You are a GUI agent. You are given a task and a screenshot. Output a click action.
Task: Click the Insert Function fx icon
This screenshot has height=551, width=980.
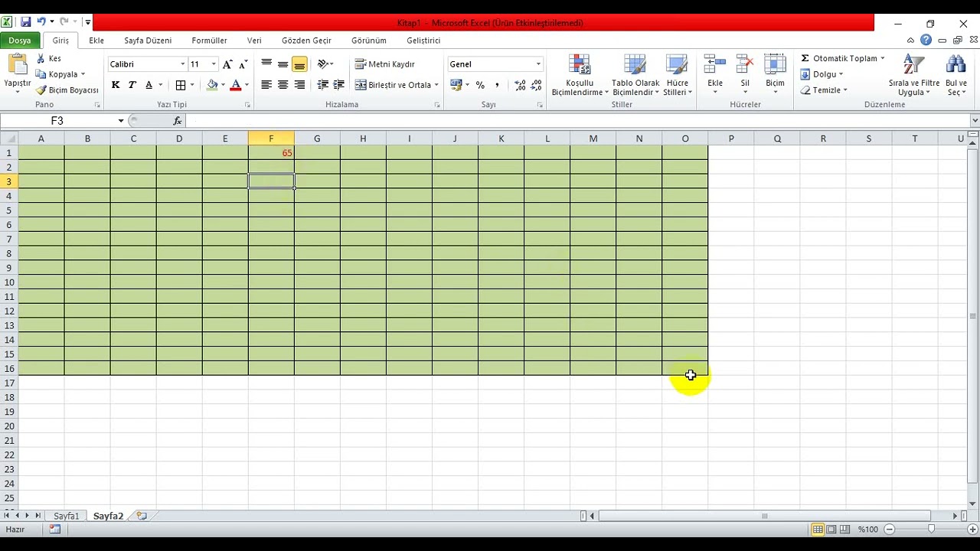click(178, 120)
